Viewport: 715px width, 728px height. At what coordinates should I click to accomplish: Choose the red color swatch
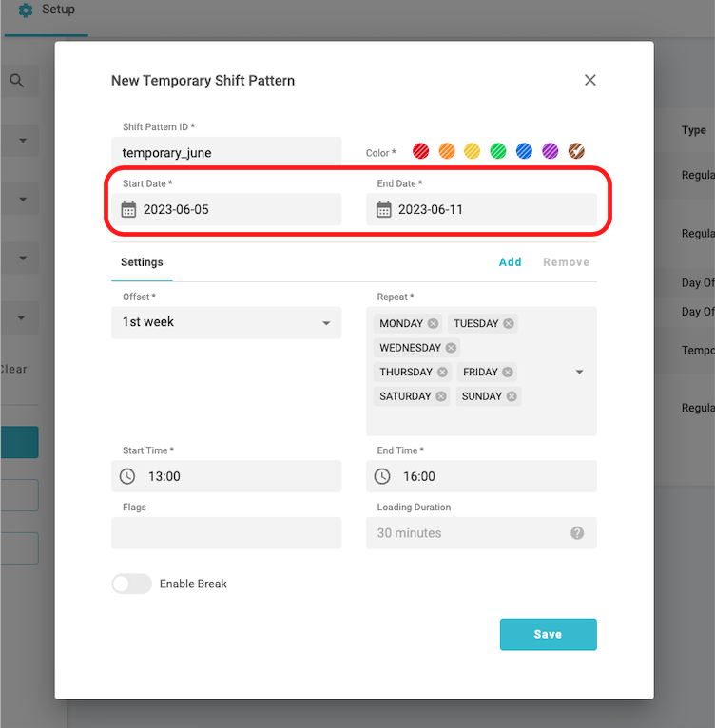(421, 151)
